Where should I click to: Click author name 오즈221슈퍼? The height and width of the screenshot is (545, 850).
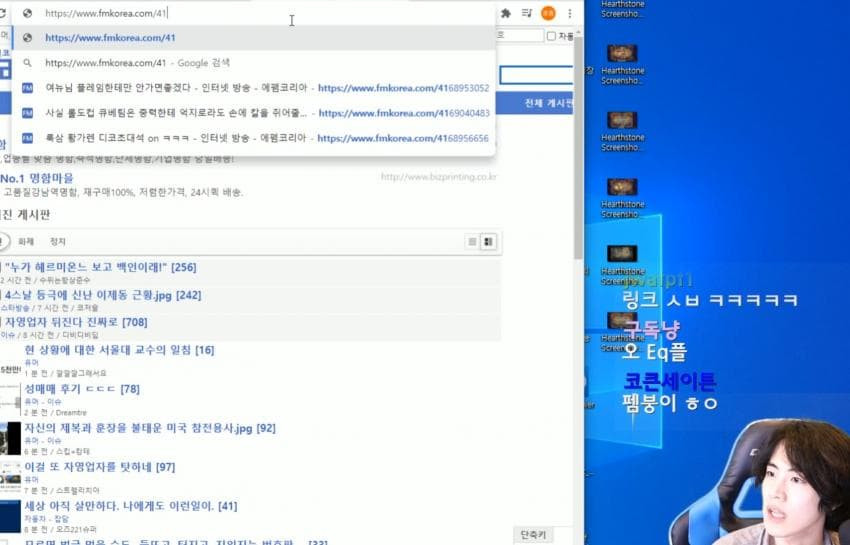[x=76, y=530]
